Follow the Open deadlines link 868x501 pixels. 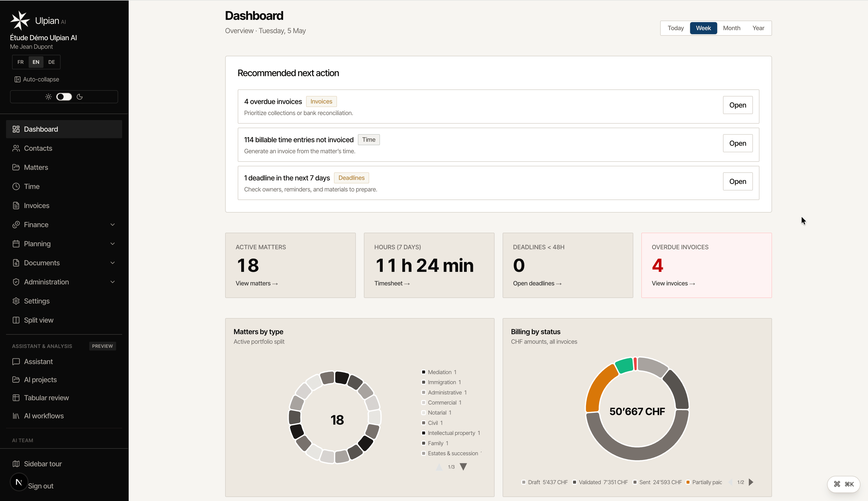(537, 283)
